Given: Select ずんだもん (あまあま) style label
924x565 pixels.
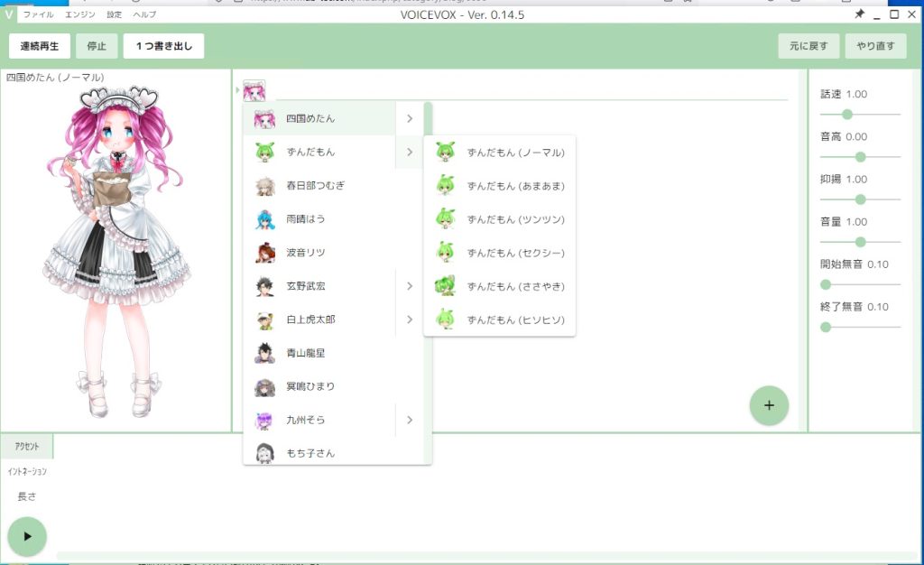Looking at the screenshot, I should 515,186.
